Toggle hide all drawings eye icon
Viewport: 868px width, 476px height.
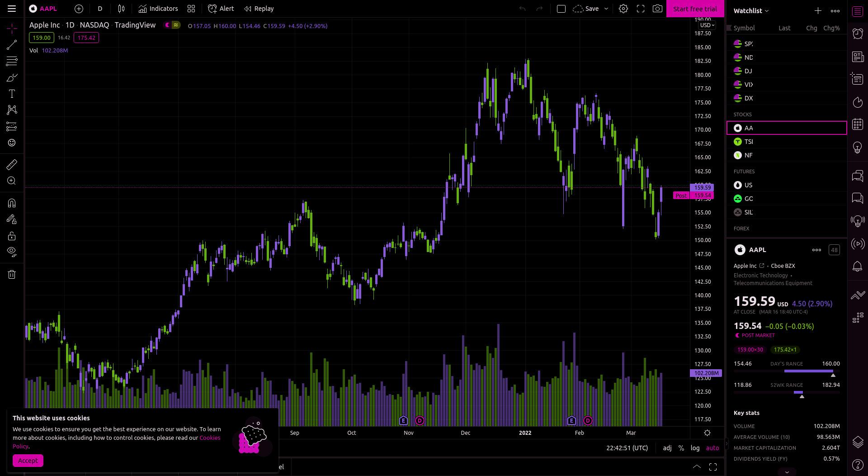[x=12, y=252]
